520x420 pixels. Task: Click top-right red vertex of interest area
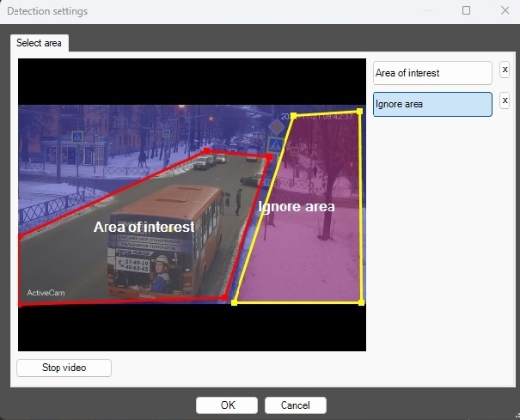[270, 157]
